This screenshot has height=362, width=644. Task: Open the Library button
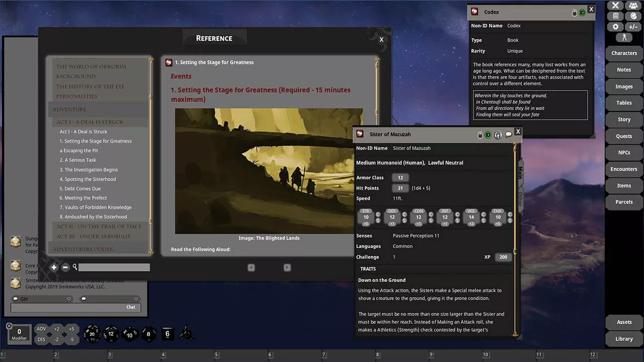click(624, 339)
